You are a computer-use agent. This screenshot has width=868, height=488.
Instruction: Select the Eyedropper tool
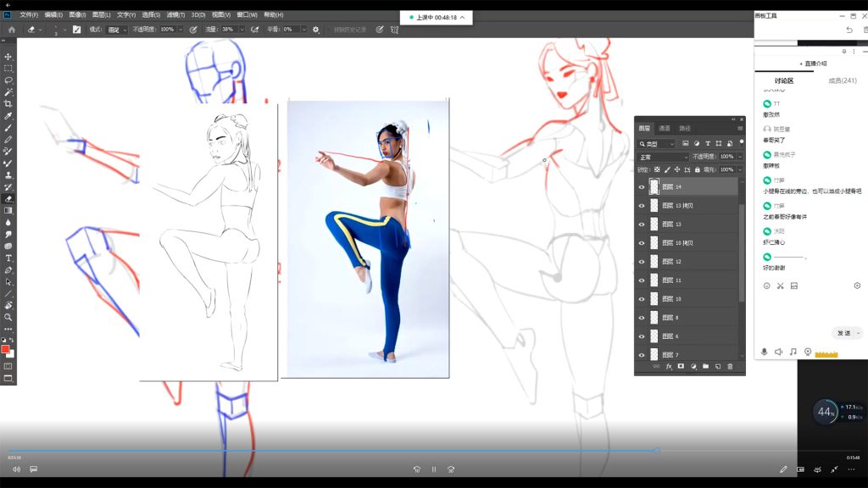point(8,115)
